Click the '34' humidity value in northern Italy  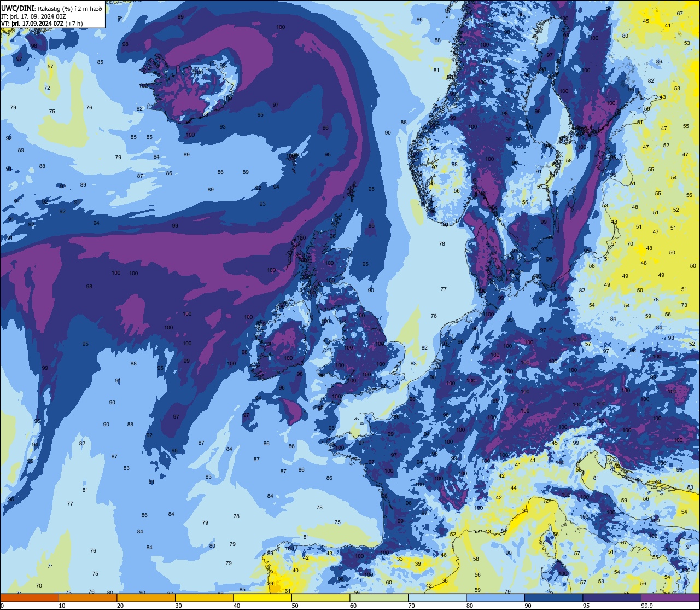point(525,510)
